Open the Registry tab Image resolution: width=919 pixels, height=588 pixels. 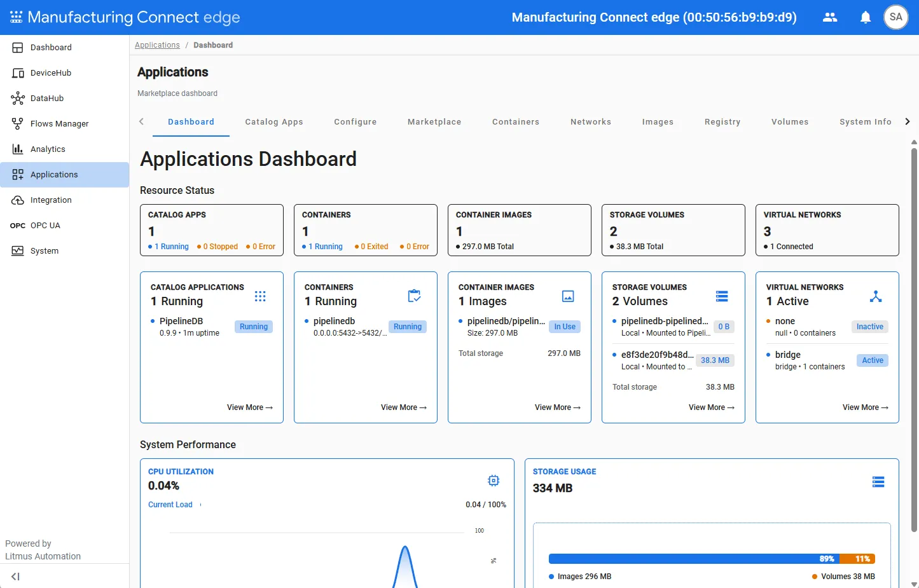tap(722, 122)
